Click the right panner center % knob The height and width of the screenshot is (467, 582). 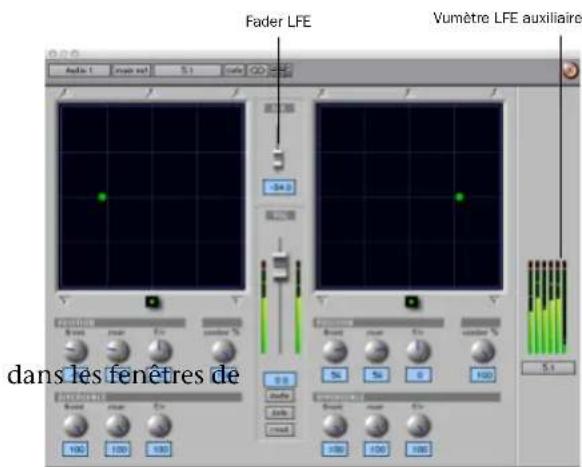(x=483, y=351)
